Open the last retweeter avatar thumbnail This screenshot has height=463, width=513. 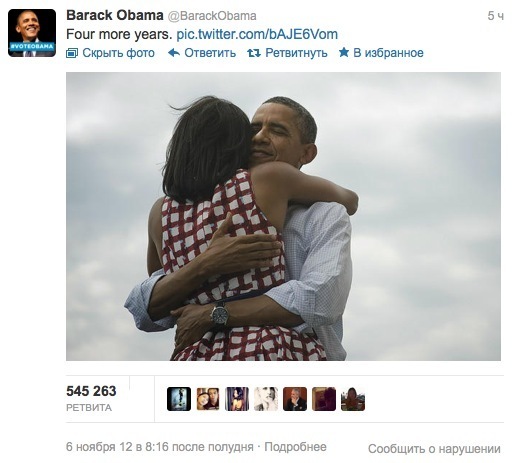(x=353, y=399)
